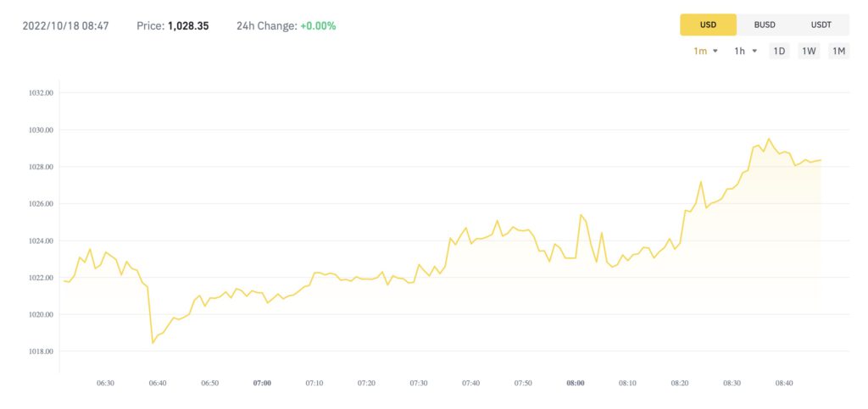Switch chart to USDT tab
Screen dimensions: 868x409
pos(821,25)
